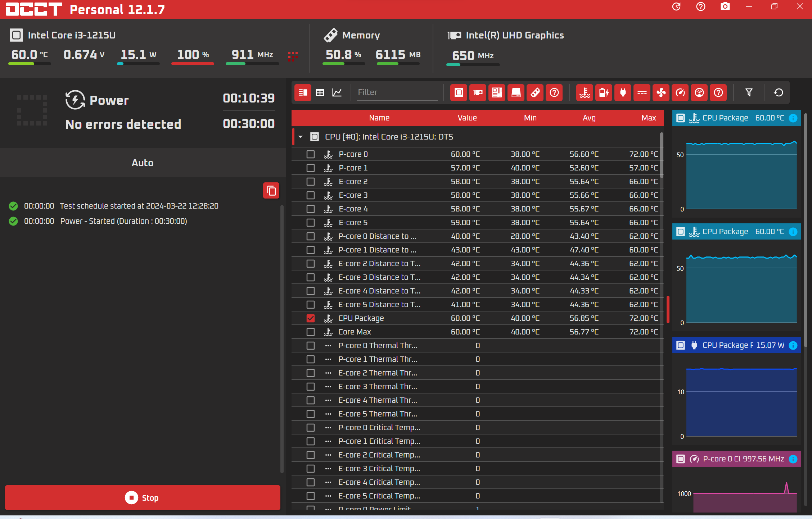Screen dimensions: 812x519
Task: Check the P-core 0 Distance to TjMax checkbox
Action: (x=310, y=236)
